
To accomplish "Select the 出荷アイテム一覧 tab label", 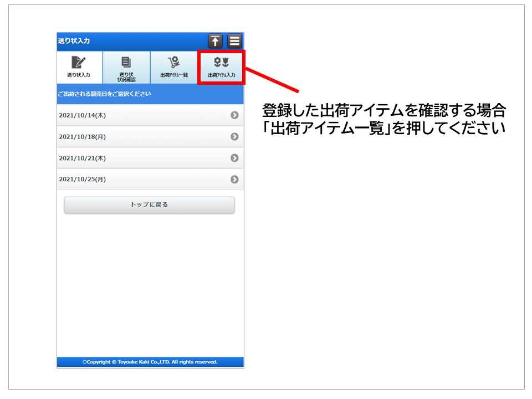I will click(x=174, y=75).
